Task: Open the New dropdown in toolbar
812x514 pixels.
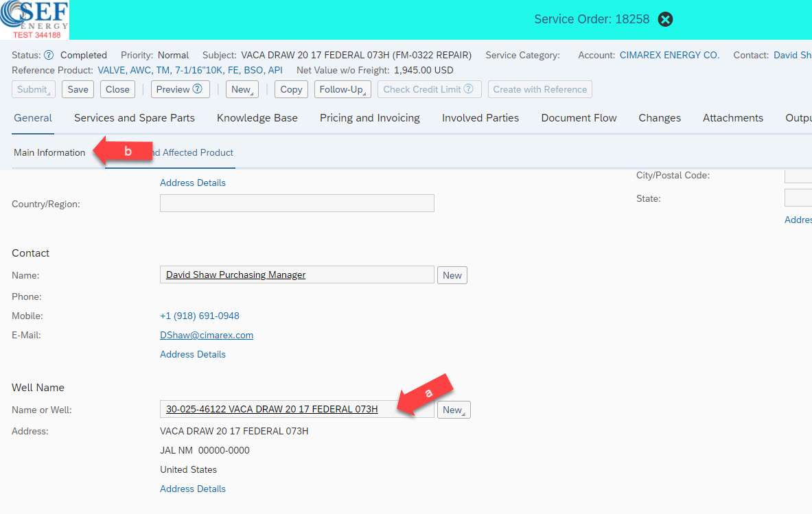Action: click(x=242, y=89)
